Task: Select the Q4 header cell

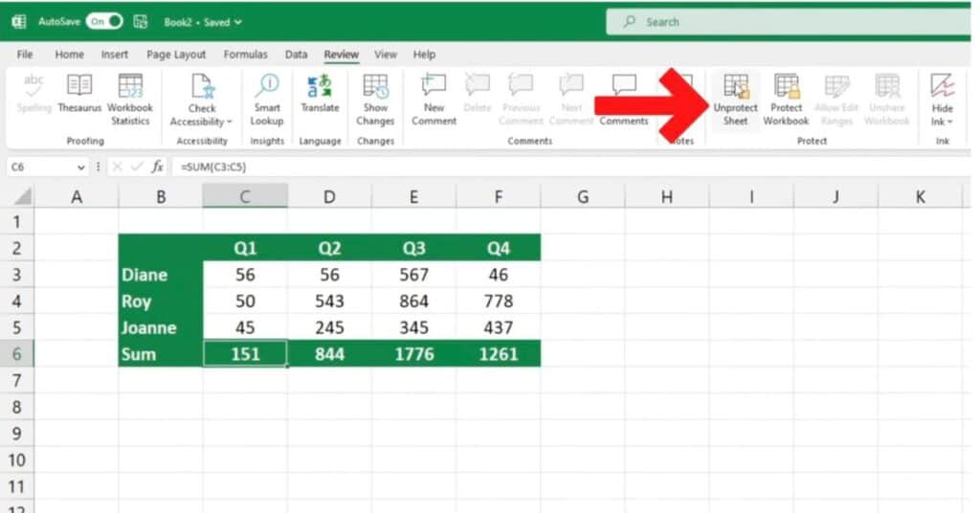Action: pos(498,248)
